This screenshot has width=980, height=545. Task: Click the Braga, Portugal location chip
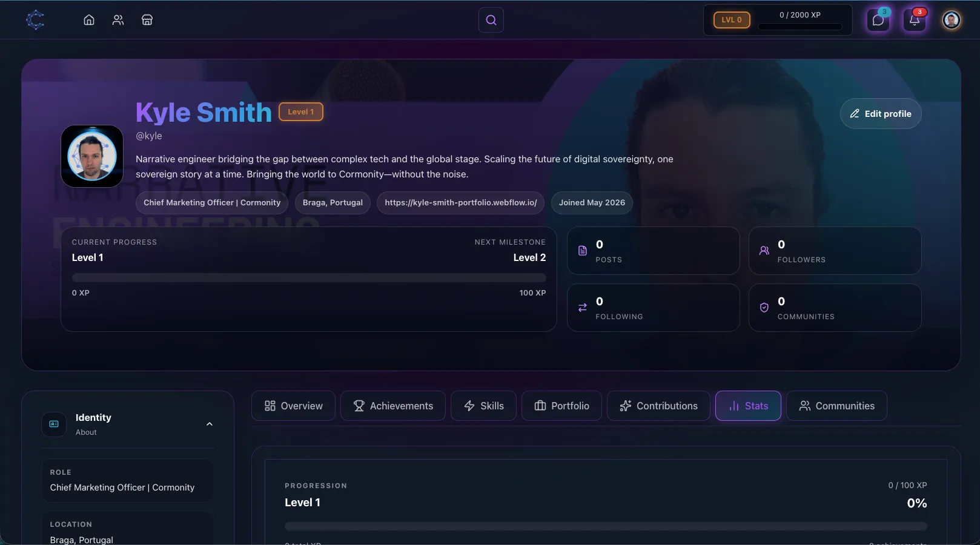pyautogui.click(x=333, y=203)
